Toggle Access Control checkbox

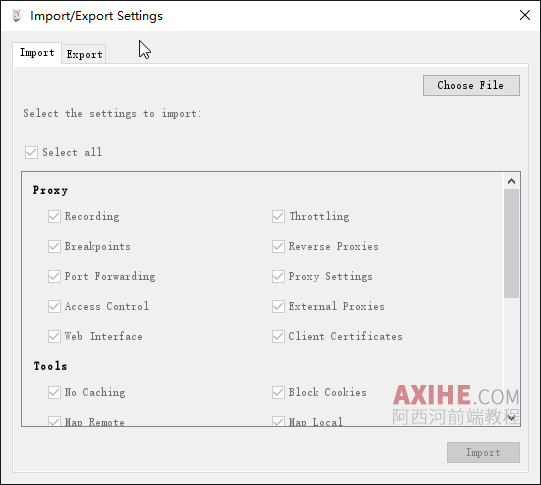point(54,306)
